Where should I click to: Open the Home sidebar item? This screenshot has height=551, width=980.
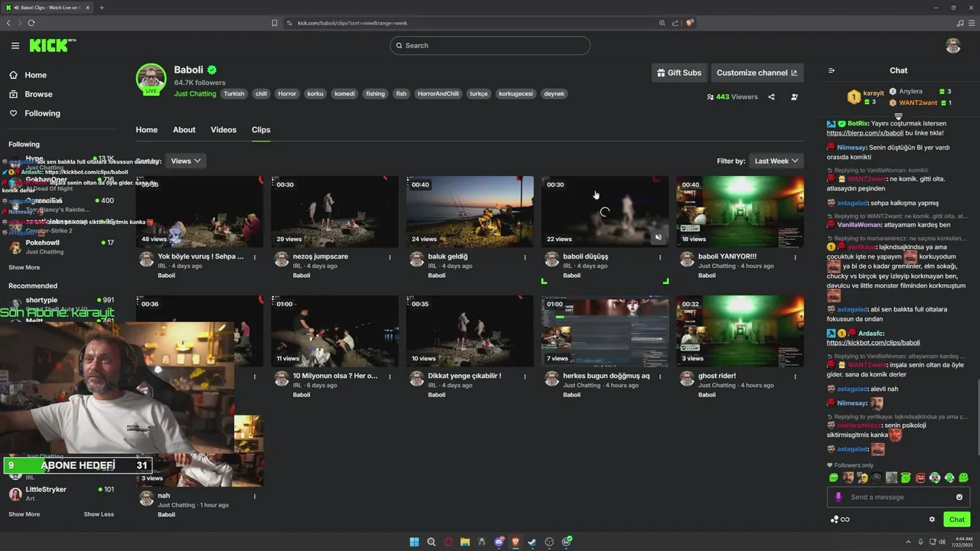pyautogui.click(x=28, y=75)
